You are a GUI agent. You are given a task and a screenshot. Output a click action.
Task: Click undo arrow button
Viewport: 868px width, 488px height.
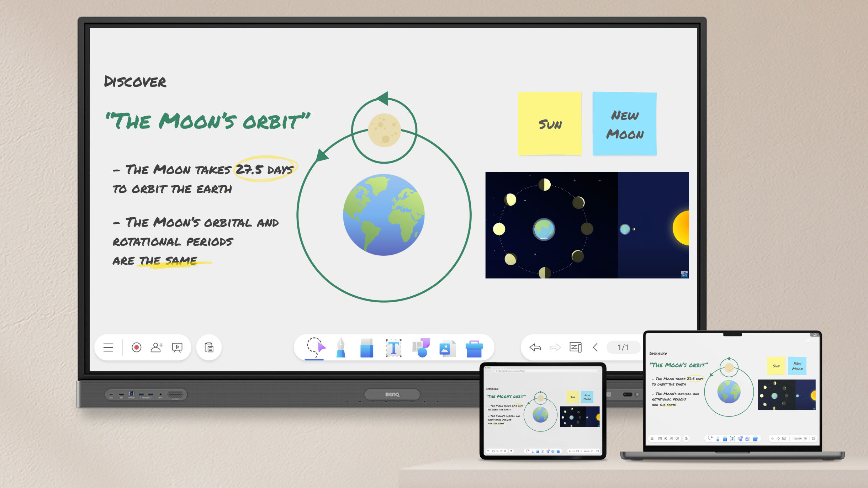(535, 348)
